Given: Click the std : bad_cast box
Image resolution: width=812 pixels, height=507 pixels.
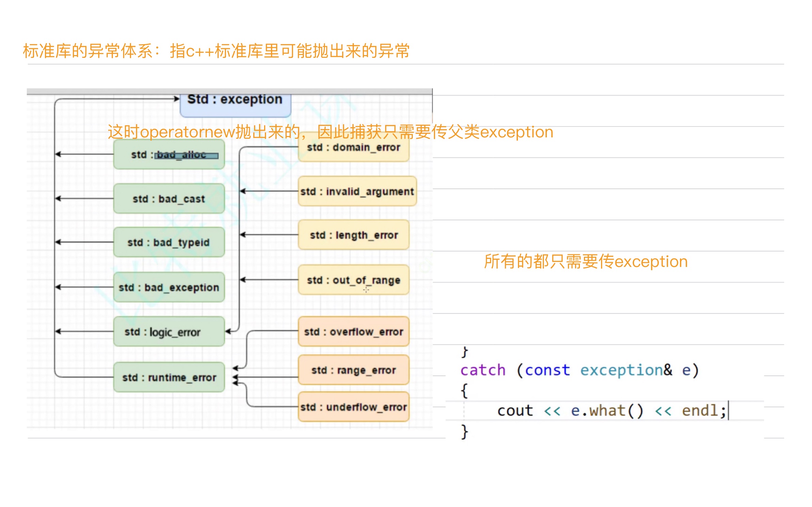Looking at the screenshot, I should pyautogui.click(x=169, y=199).
